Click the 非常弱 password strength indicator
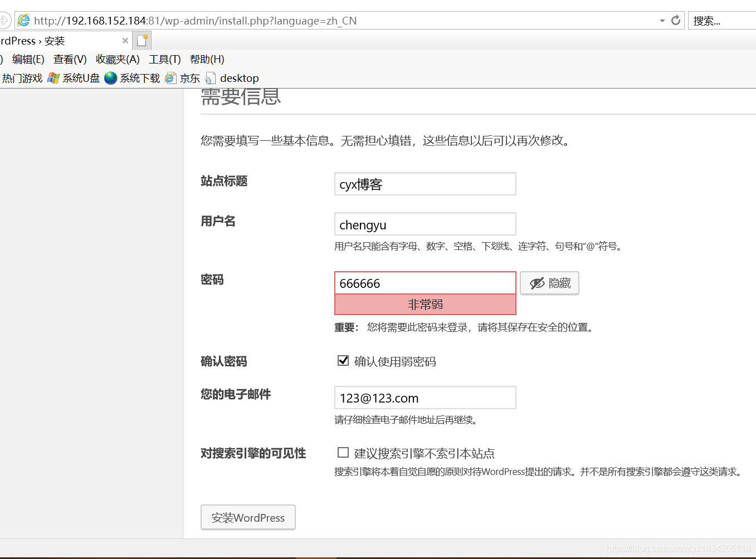Screen dimensions: 756x559 (x=425, y=305)
